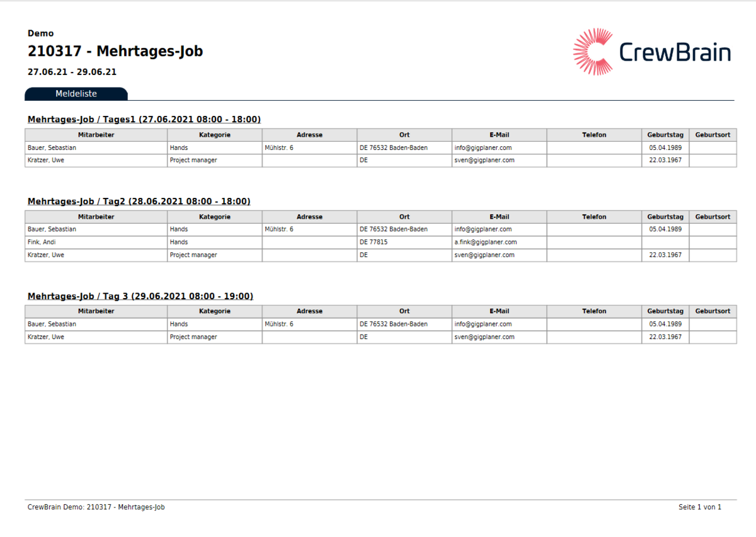This screenshot has height=537, width=756.
Task: Click the "Seite 1 von 1" page indicator
Action: pos(699,507)
